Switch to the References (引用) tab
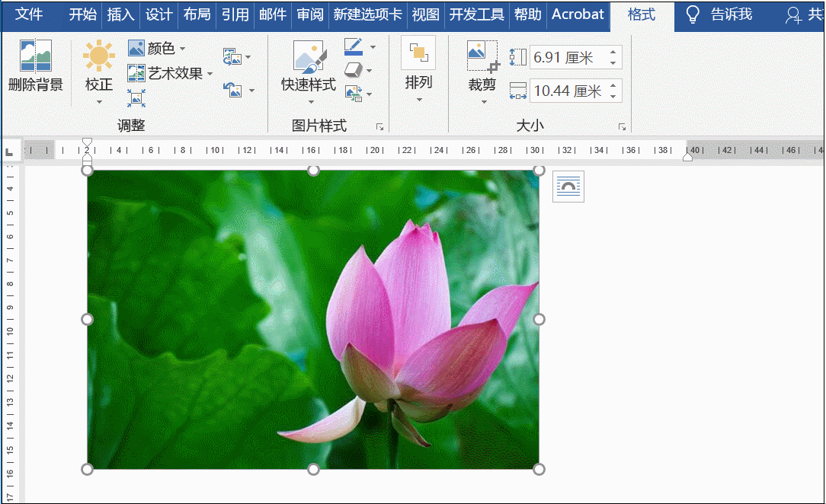 point(235,14)
